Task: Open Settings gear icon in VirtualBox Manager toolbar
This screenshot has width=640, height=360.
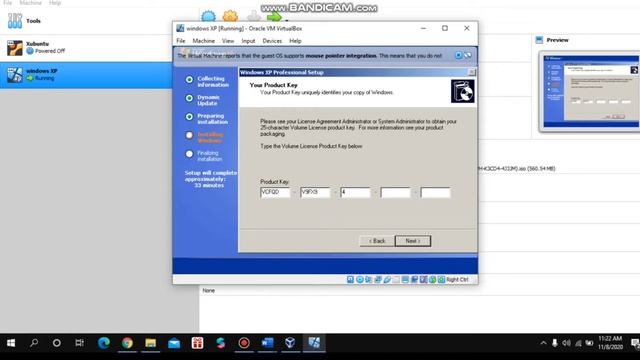Action: click(230, 16)
